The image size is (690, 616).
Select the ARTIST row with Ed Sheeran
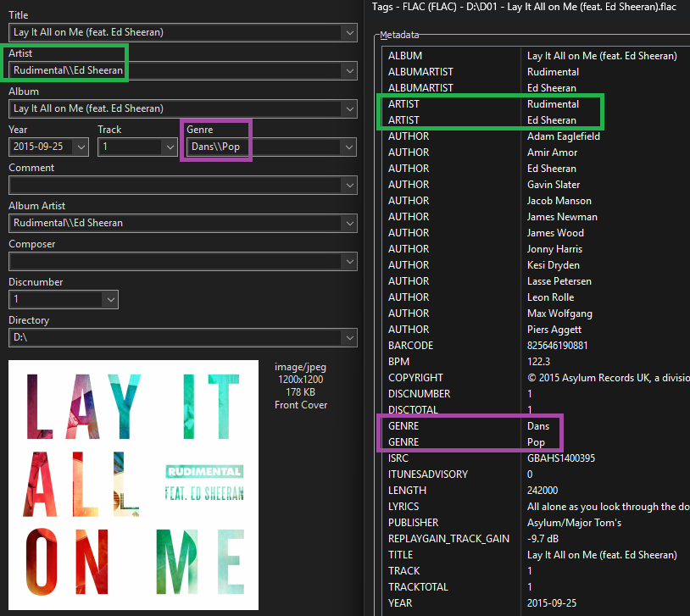point(536,120)
